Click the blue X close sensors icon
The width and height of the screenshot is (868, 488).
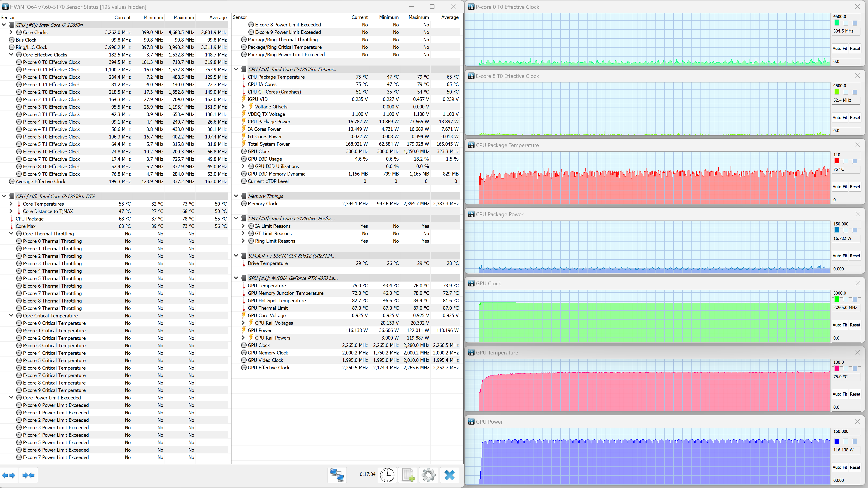tap(450, 475)
